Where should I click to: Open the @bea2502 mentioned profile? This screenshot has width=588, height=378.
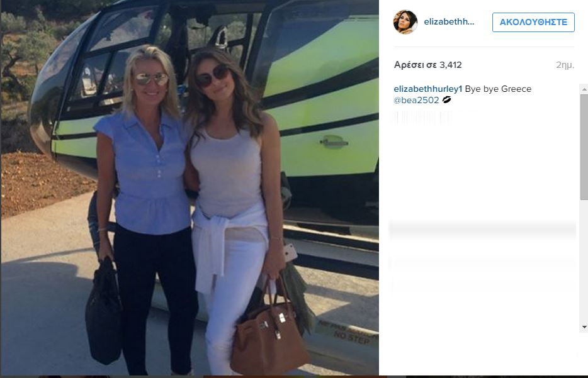click(x=416, y=100)
